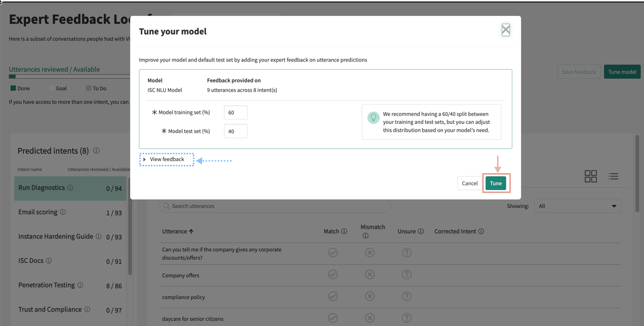Image resolution: width=644 pixels, height=326 pixels.
Task: Select the ISC Docs intent
Action: [x=70, y=261]
